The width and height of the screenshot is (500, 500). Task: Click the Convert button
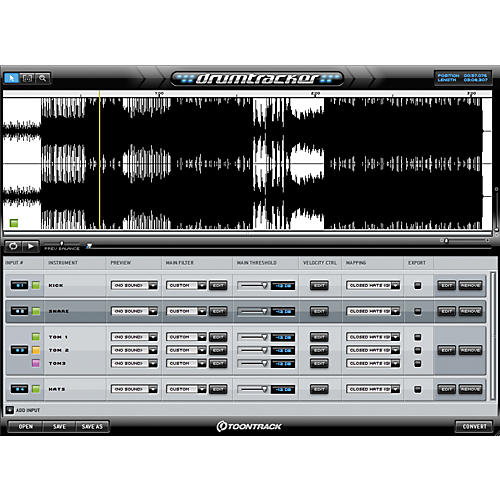(x=474, y=426)
